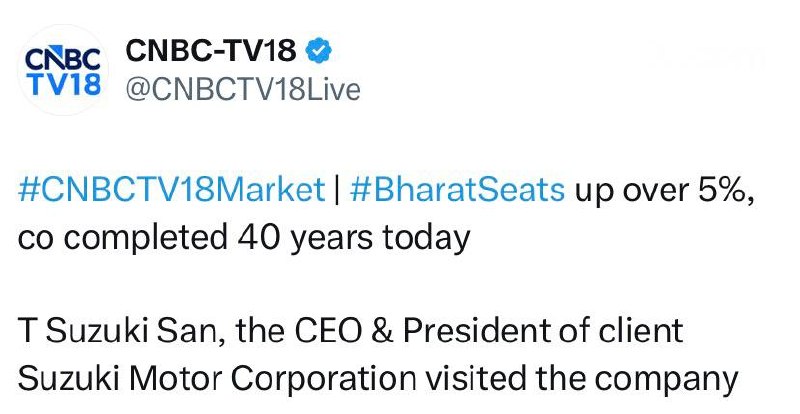Click the 'TV18' lettering inside the avatar
800x414 pixels.
pos(64,83)
